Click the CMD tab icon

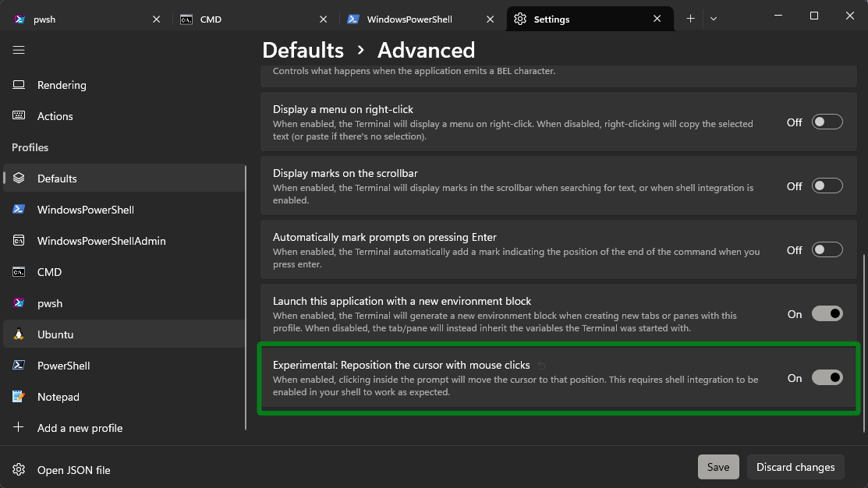pyautogui.click(x=186, y=19)
